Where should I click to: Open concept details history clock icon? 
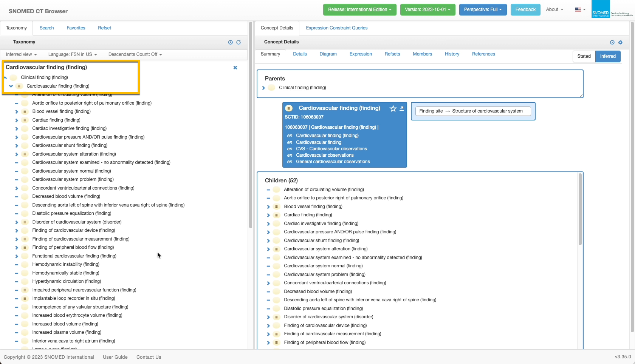(x=612, y=42)
